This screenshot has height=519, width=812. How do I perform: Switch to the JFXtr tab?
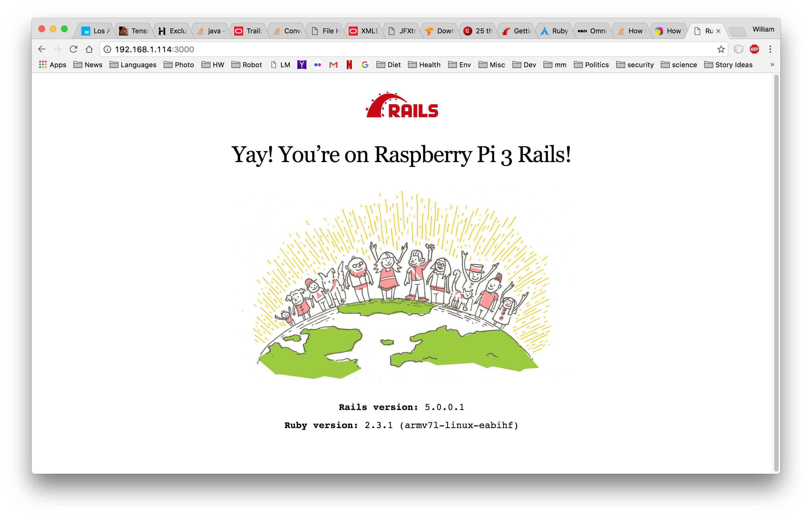[401, 31]
